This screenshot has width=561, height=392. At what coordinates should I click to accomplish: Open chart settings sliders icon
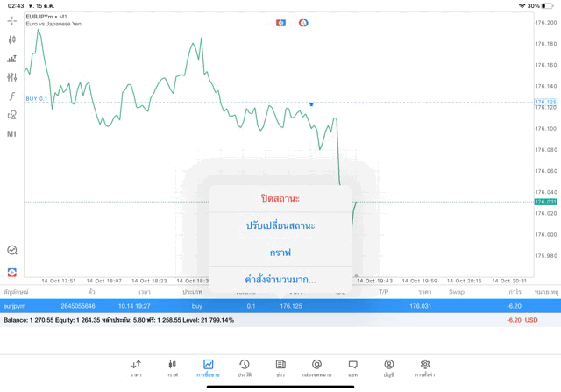coord(12,77)
